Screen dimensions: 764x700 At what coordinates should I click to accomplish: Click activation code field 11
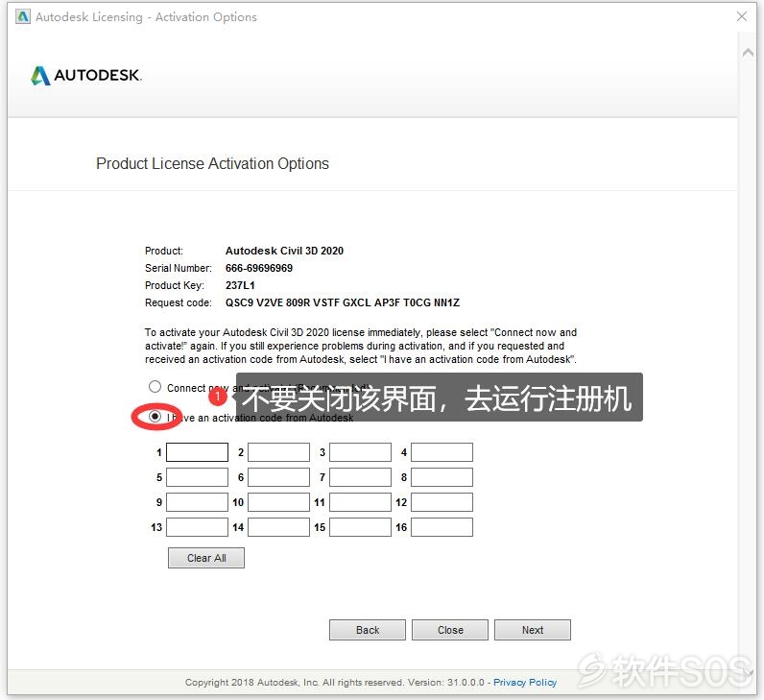point(360,502)
